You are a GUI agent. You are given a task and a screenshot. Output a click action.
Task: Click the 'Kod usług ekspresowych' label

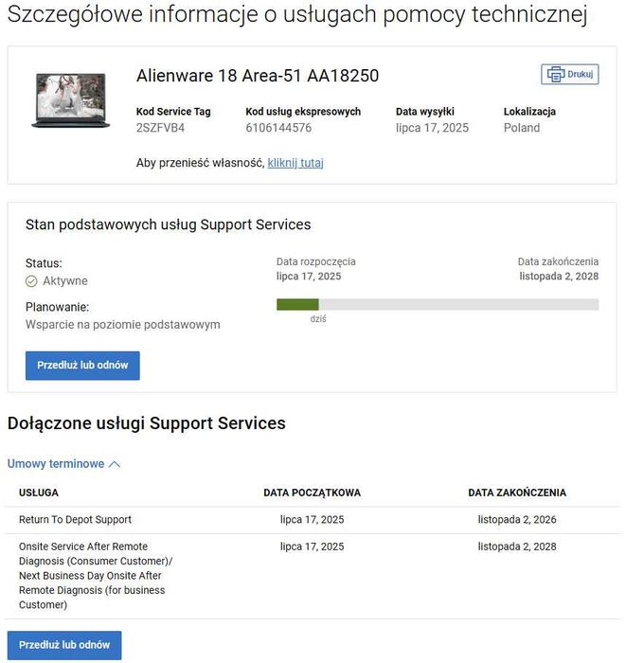pos(303,112)
